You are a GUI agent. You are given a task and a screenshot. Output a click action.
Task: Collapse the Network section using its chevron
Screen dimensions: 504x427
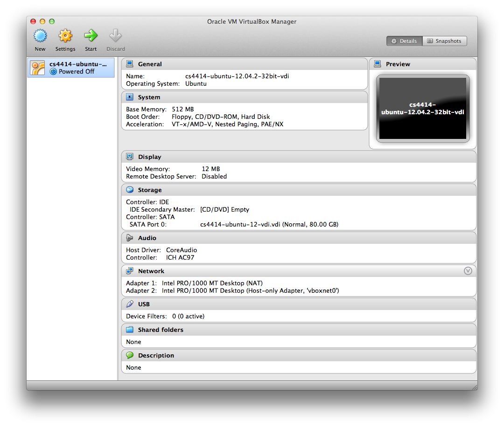point(468,271)
